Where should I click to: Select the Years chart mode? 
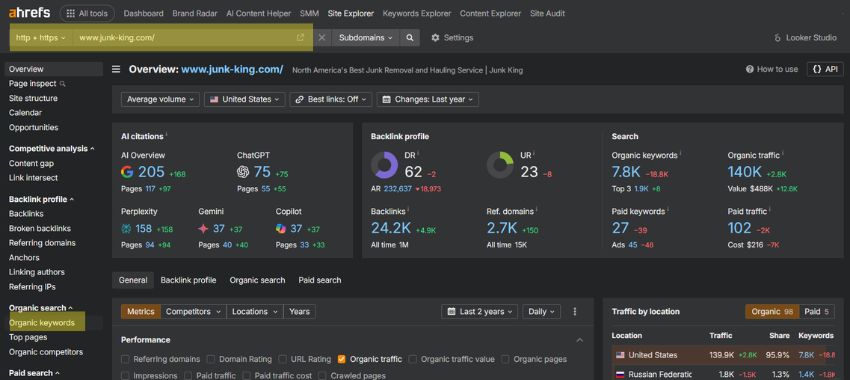point(299,312)
